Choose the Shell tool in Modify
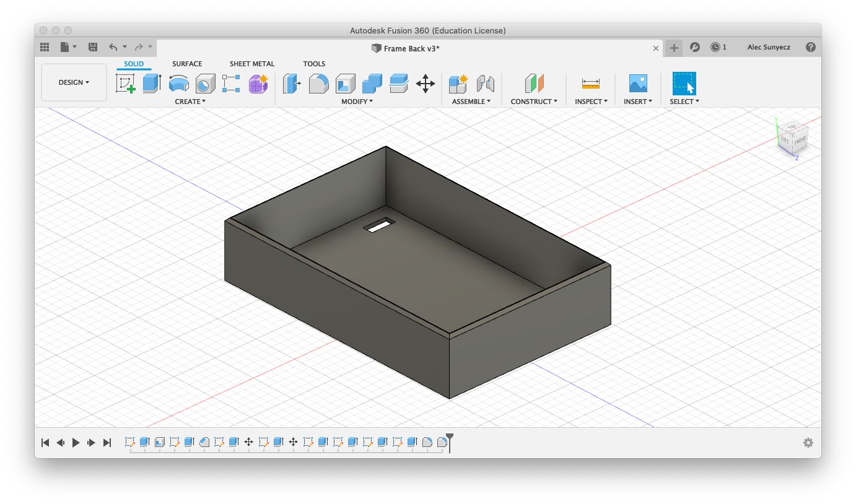 345,83
